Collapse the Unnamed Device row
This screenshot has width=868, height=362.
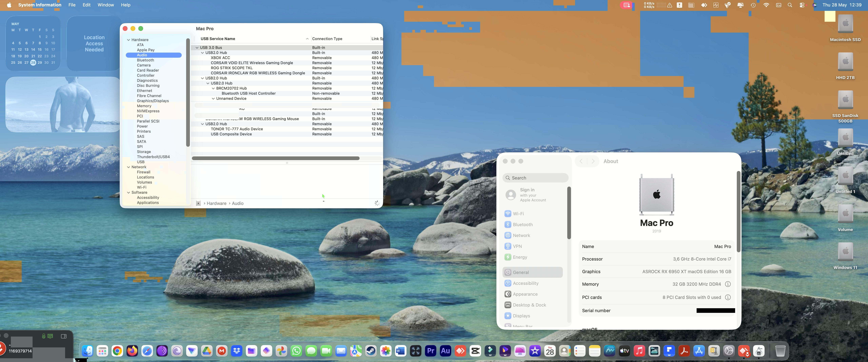(x=213, y=98)
